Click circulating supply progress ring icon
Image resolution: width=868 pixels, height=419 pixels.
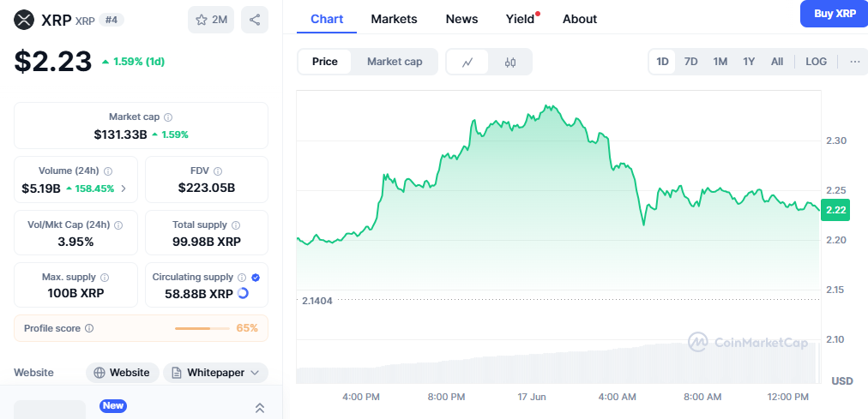click(x=243, y=294)
